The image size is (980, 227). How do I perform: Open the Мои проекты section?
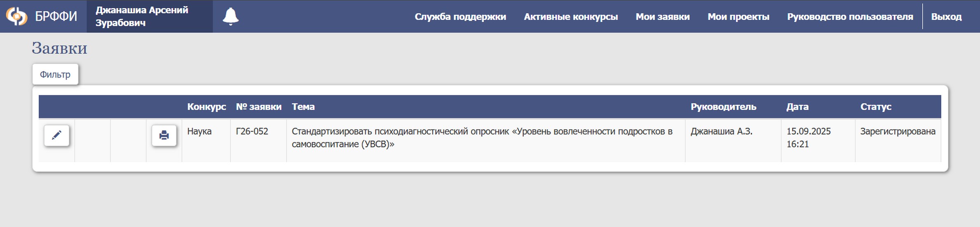[738, 17]
